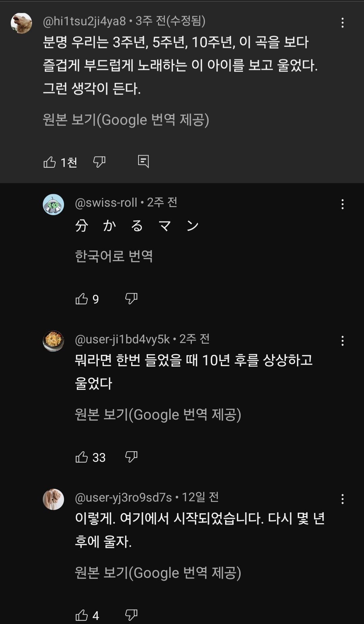
Task: Dislike the comment by @hi1tsu2ji4ya8
Action: [x=99, y=162]
